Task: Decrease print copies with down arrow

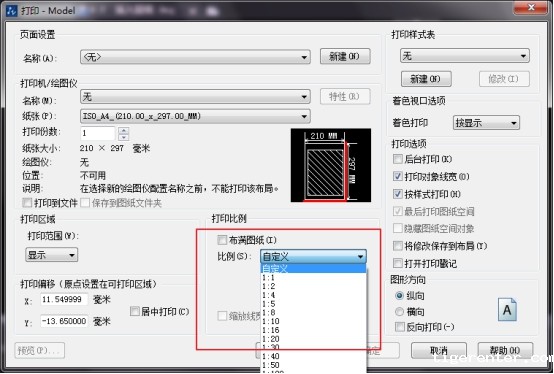Action: coord(124,137)
